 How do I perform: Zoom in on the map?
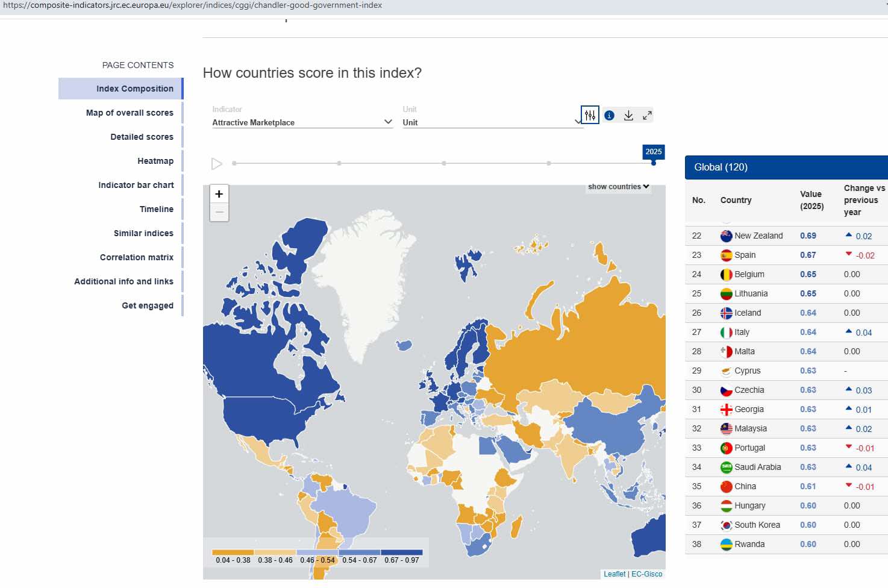pos(219,194)
